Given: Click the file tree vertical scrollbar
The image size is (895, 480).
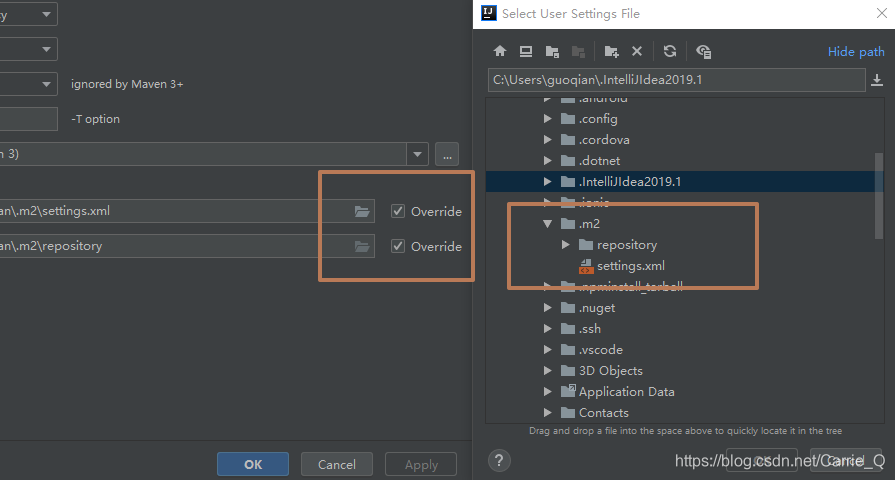Looking at the screenshot, I should click(878, 195).
